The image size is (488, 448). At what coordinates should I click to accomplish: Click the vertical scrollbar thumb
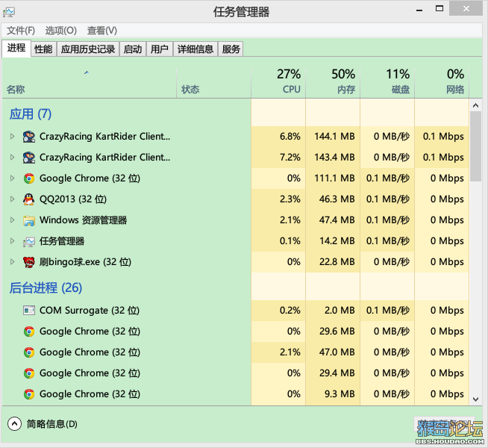475,146
